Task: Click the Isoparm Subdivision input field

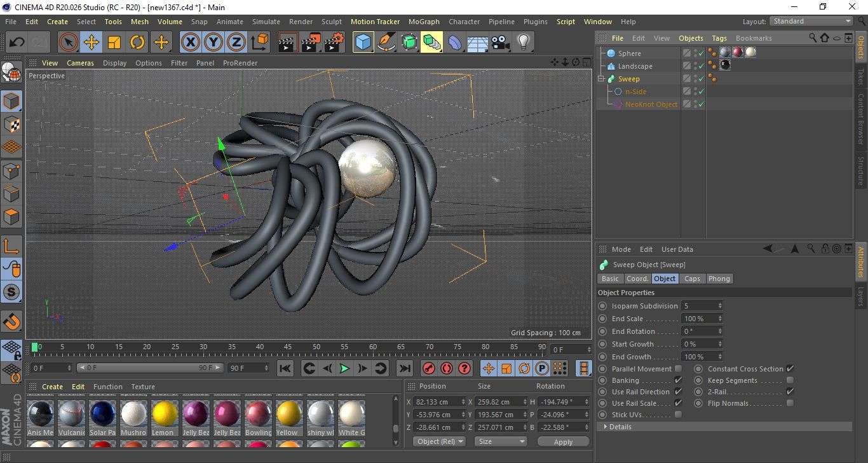Action: pyautogui.click(x=702, y=306)
